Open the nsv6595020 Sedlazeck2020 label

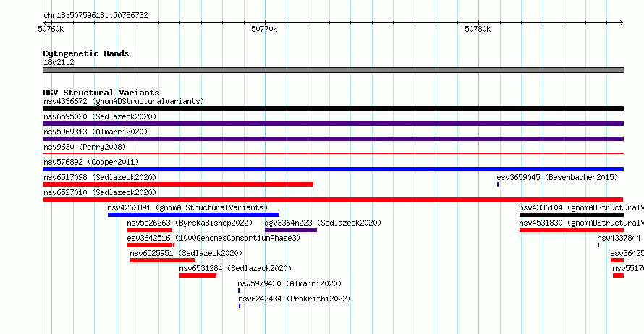pyautogui.click(x=100, y=116)
